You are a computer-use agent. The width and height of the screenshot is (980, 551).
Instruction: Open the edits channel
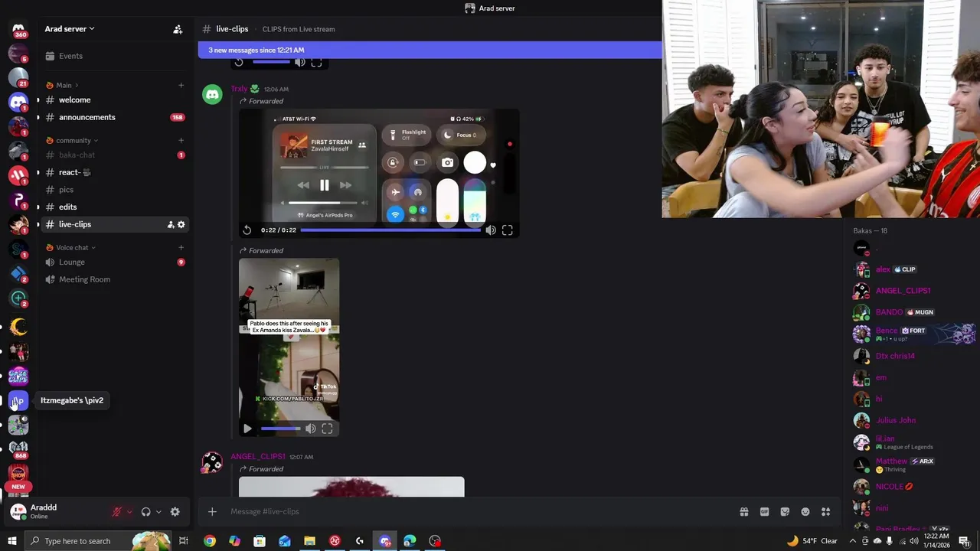[x=115, y=207]
